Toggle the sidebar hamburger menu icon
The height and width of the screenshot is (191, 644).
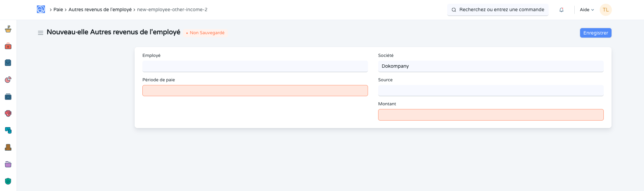pos(41,33)
